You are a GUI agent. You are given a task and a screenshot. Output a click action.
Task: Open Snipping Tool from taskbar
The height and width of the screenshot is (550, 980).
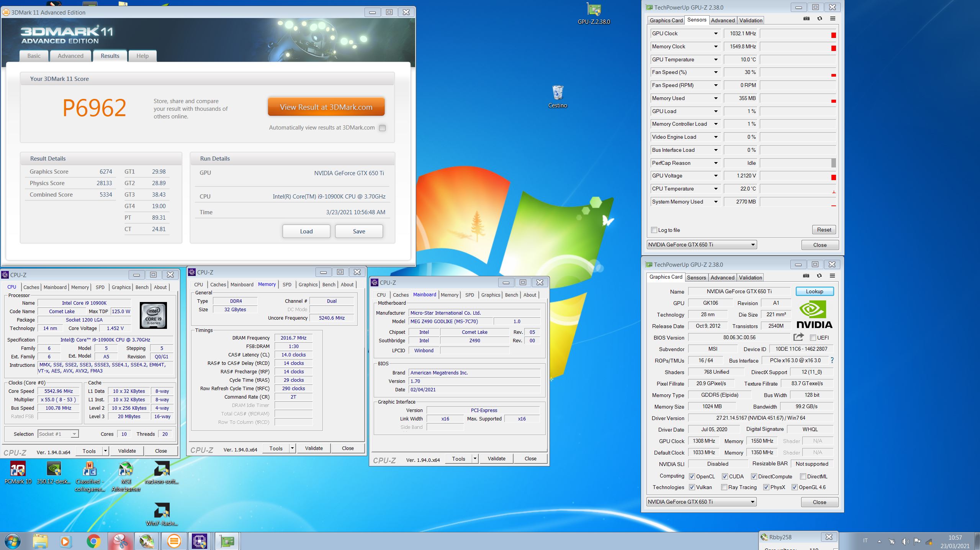[120, 541]
